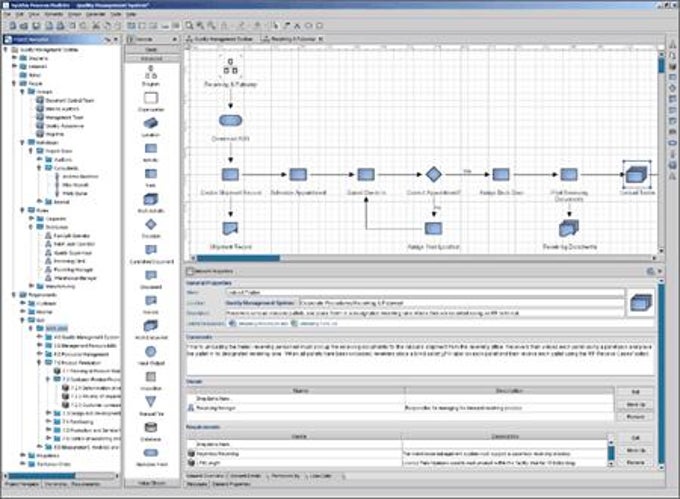Select the Assign Dock Door activity node
The height and width of the screenshot is (499, 680).
(x=501, y=174)
